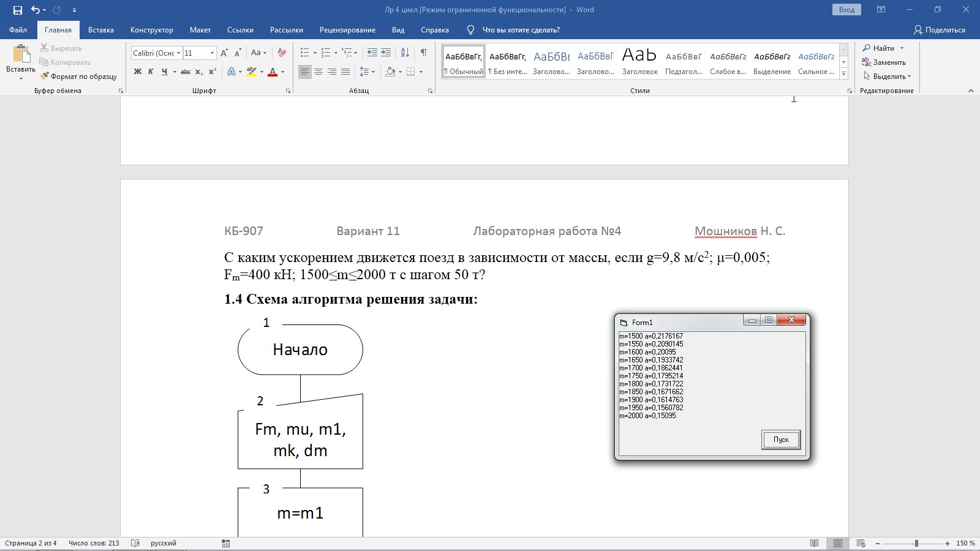Apply text highlight color
Image resolution: width=980 pixels, height=551 pixels.
(x=252, y=72)
